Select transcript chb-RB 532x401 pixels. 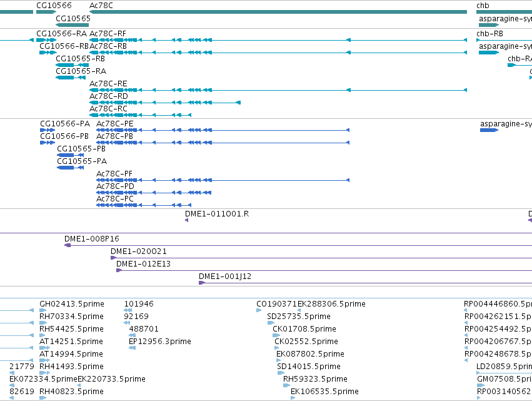(504, 40)
